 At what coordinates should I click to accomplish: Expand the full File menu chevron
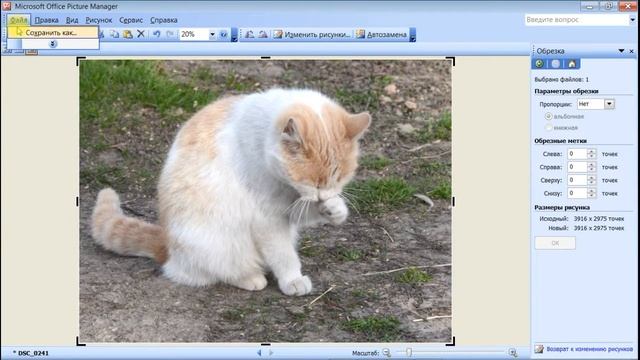53,44
